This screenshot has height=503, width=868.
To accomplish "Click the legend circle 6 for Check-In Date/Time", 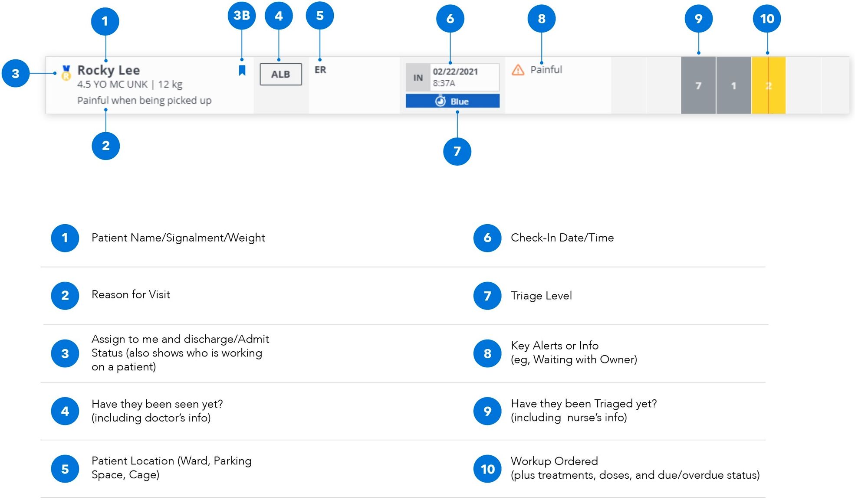I will click(x=487, y=238).
